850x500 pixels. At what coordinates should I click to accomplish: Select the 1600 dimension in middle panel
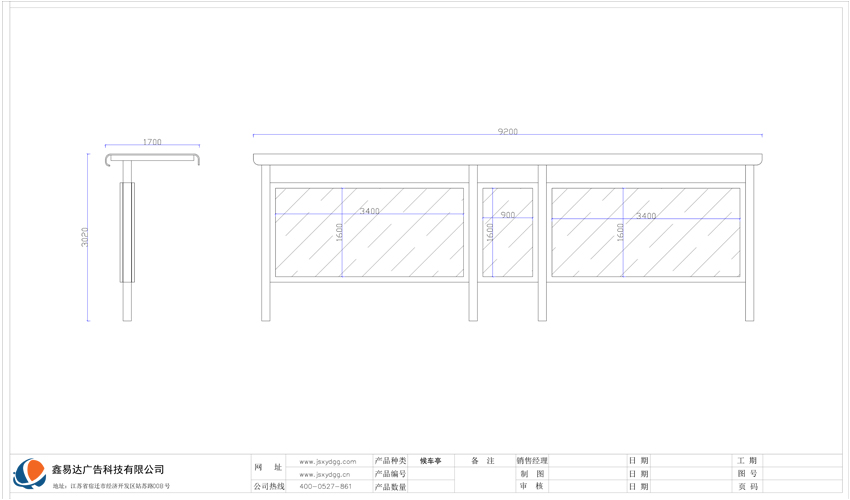pos(490,233)
